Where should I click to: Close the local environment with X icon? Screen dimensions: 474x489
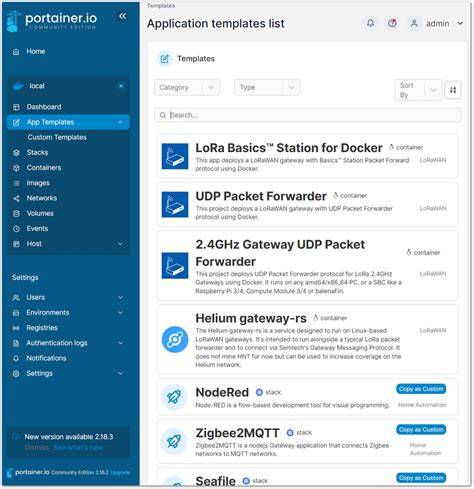(x=121, y=86)
